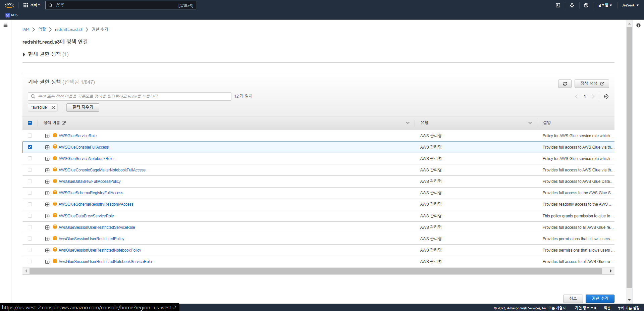The height and width of the screenshot is (311, 644).
Task: Toggle the select-all policies checkbox
Action: 30,123
